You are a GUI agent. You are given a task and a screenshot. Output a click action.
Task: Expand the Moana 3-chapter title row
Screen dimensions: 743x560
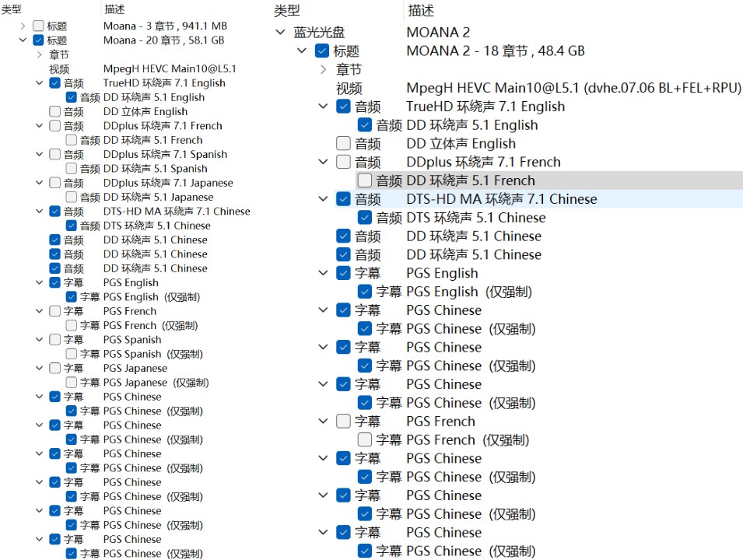pyautogui.click(x=23, y=26)
